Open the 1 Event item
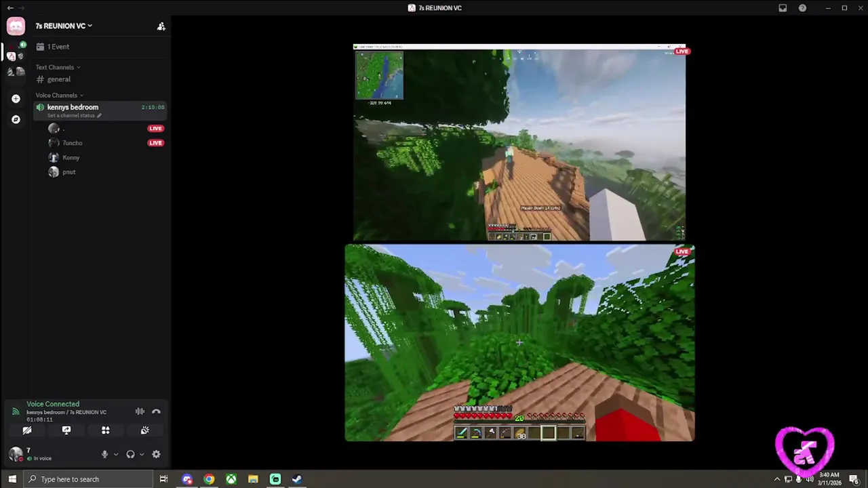Image resolution: width=868 pixels, height=488 pixels. [x=53, y=47]
